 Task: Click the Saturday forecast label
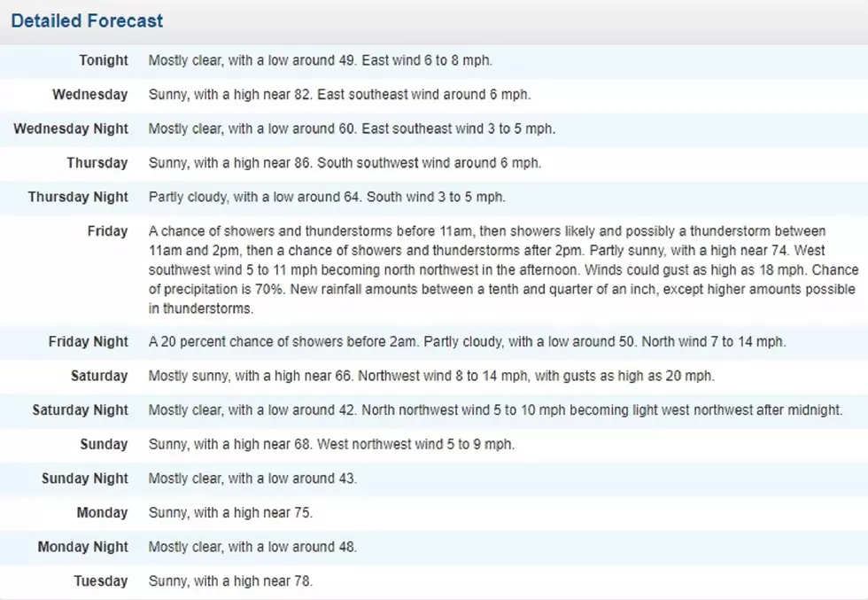tap(99, 376)
